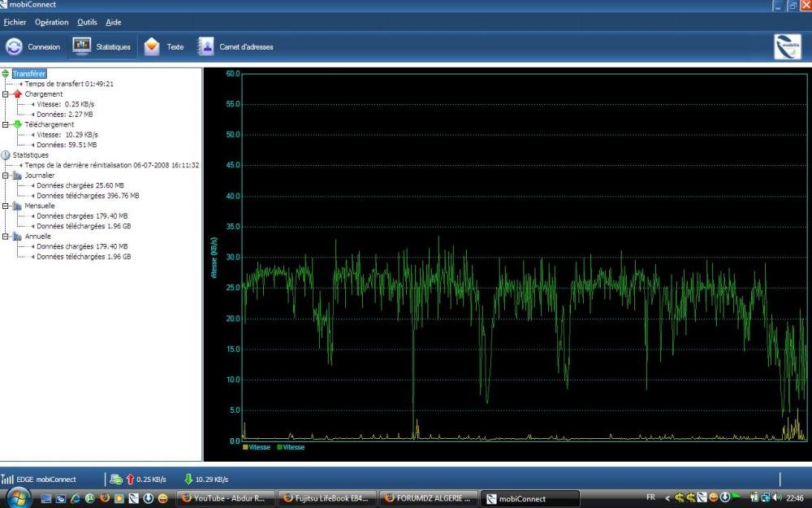Click the EDGE signal strength icon

(7, 479)
